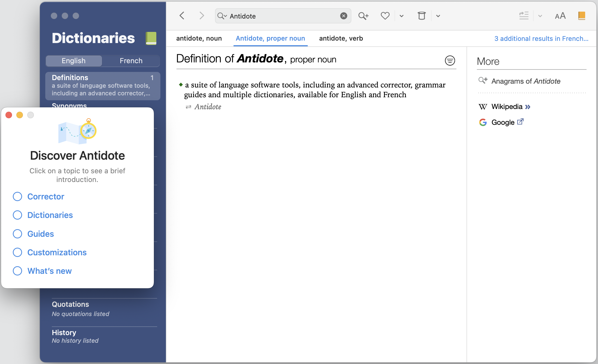Open the orange guides book icon
Viewport: 598px width, 364px height.
point(581,16)
